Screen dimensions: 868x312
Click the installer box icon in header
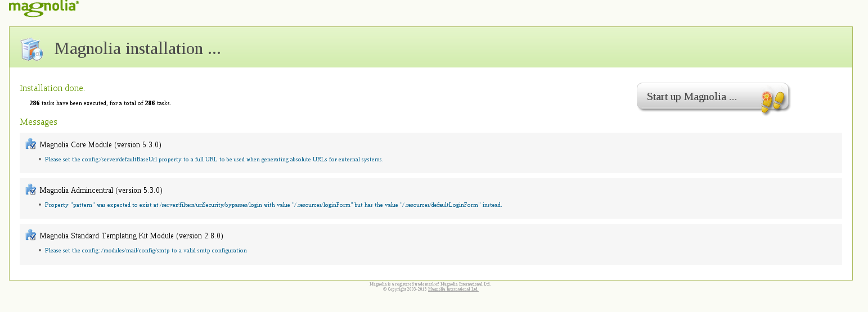[x=32, y=49]
